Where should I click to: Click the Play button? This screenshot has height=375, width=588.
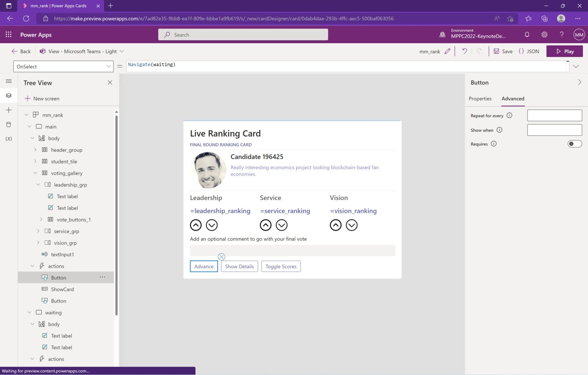click(x=564, y=51)
